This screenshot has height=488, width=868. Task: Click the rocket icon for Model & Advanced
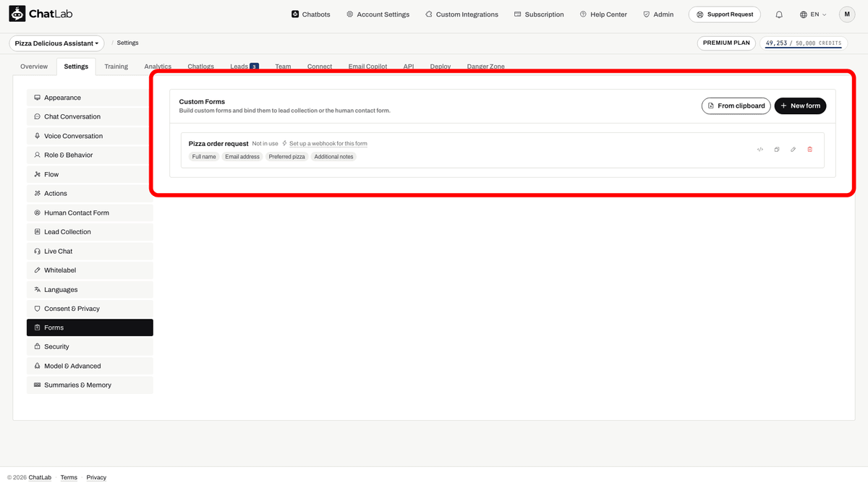tap(37, 366)
